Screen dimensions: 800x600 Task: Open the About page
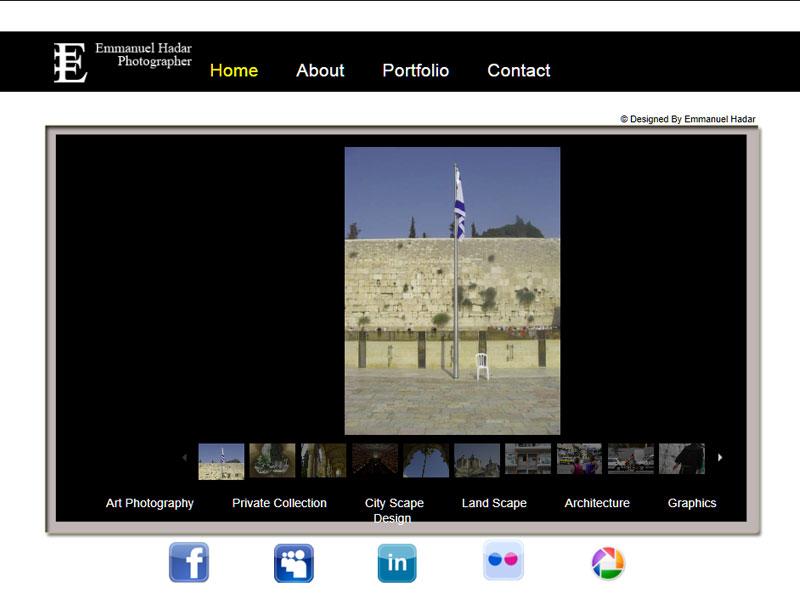[320, 70]
